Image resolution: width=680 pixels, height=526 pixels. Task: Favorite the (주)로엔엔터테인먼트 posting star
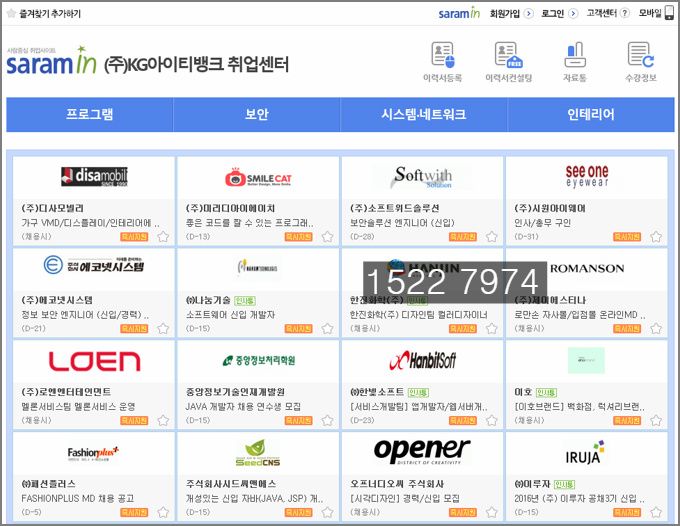163,421
